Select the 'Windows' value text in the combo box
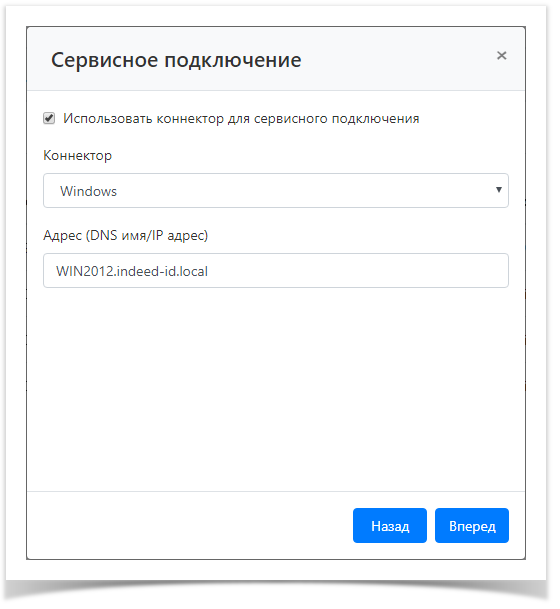This screenshot has width=560, height=609. 89,191
